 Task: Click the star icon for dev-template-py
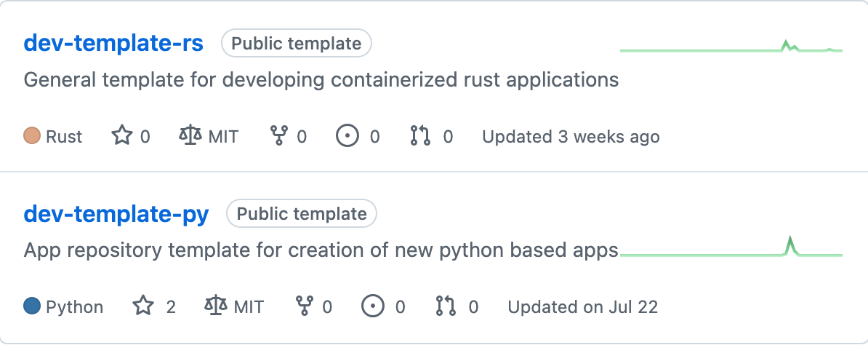click(144, 306)
